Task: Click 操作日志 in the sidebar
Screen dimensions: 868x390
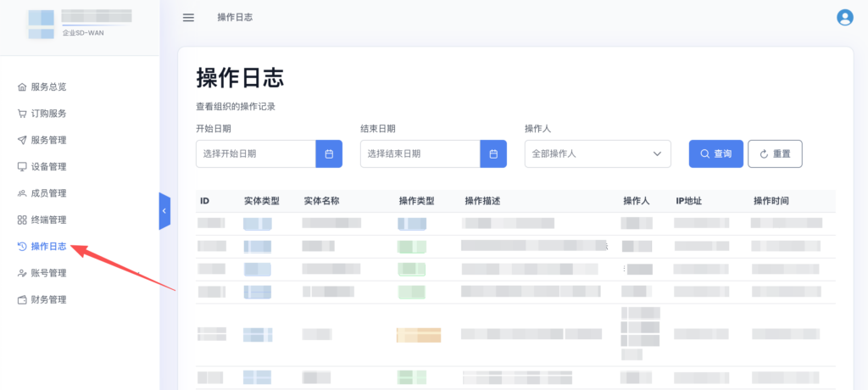Action: [x=48, y=247]
